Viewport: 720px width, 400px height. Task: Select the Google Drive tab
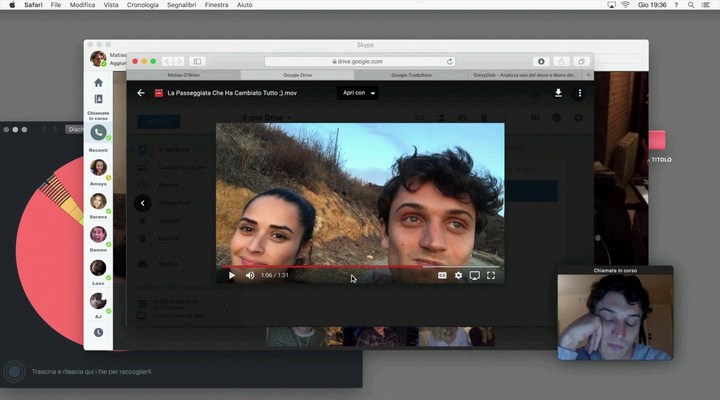click(298, 75)
